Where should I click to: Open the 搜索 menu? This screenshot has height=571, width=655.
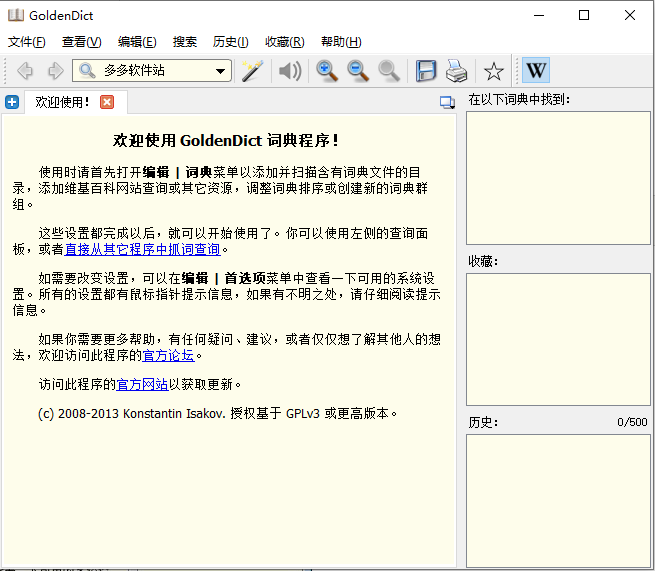click(x=185, y=42)
